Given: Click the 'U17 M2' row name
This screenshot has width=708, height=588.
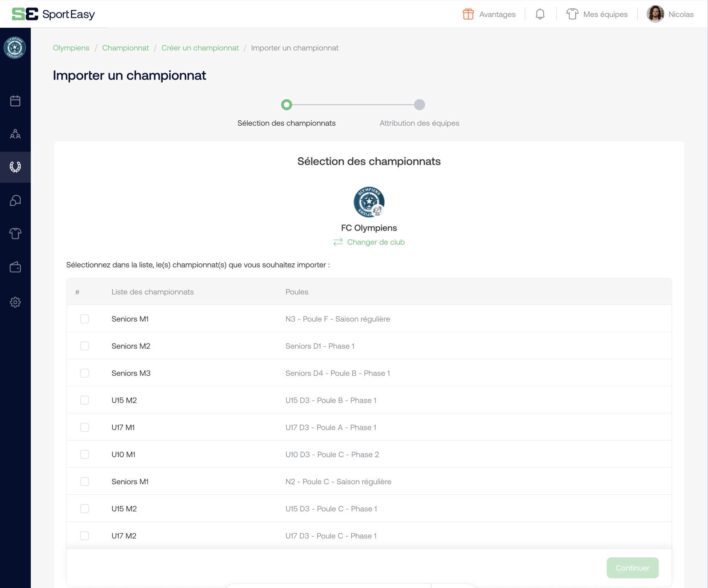Looking at the screenshot, I should click(124, 536).
